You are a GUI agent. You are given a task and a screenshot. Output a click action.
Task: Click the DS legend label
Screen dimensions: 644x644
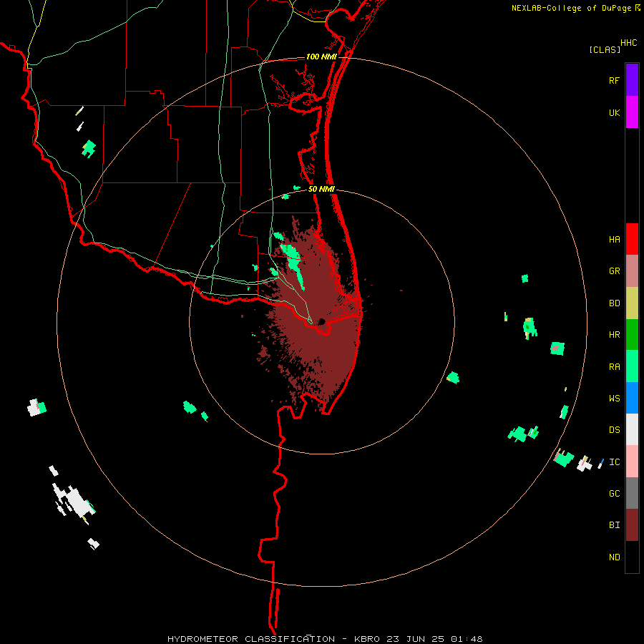[614, 430]
